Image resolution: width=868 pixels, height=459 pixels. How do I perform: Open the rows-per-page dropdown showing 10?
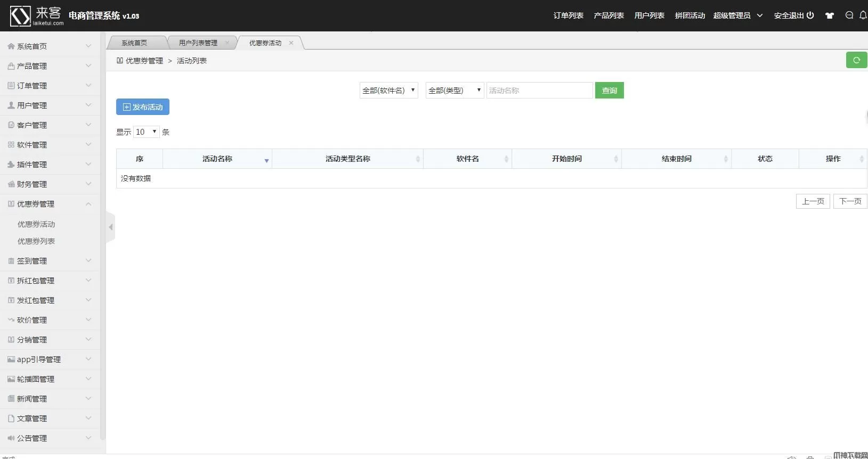point(146,132)
